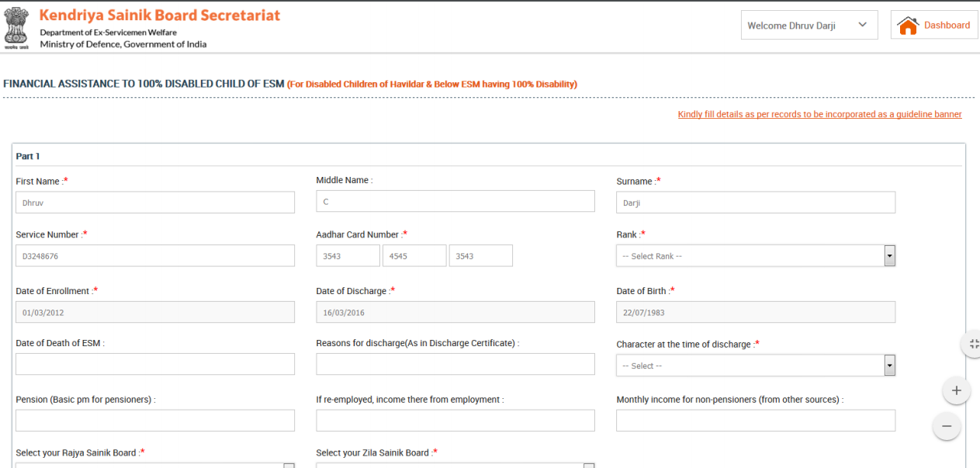This screenshot has width=980, height=468.
Task: Click the If re-employed income field
Action: click(x=455, y=420)
